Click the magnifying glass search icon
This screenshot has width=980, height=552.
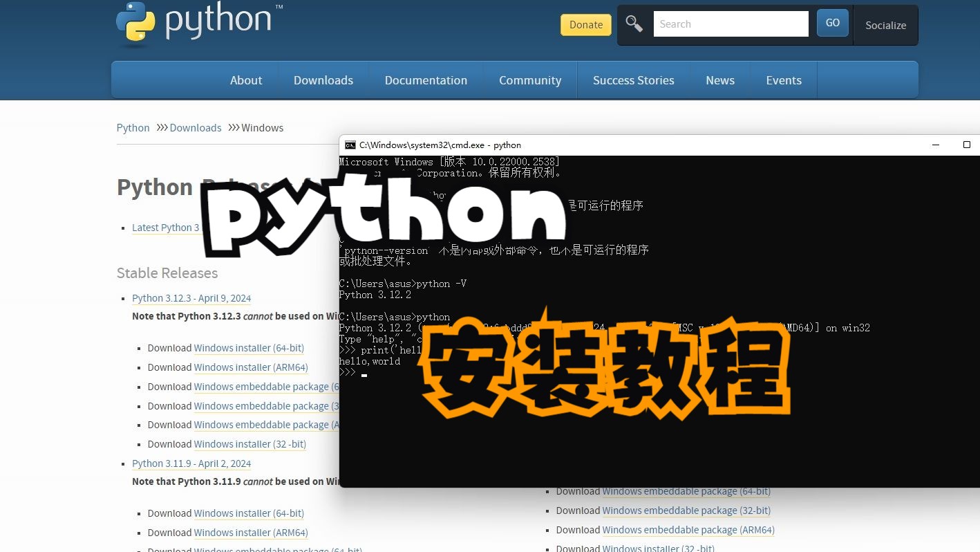(634, 24)
